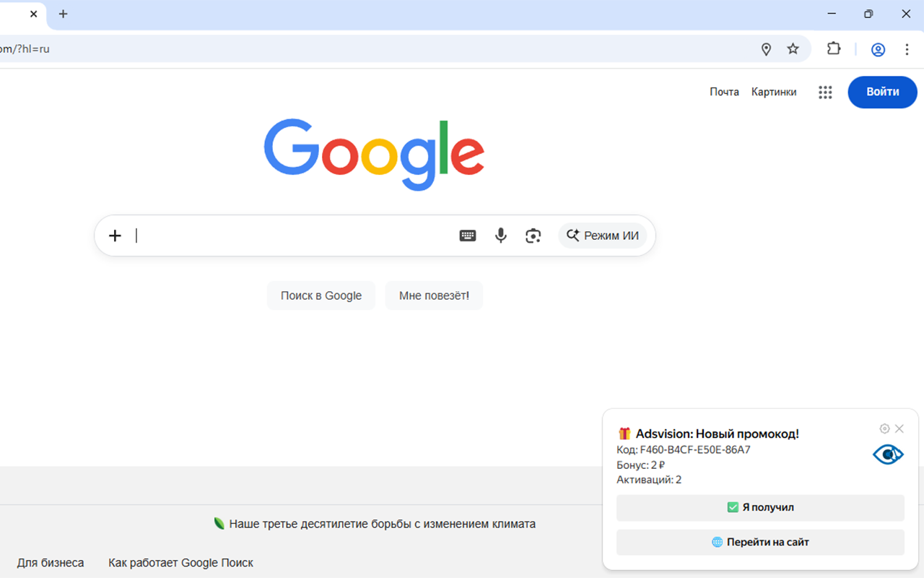The image size is (924, 578).
Task: Click the Войти sign-in button
Action: 882,92
